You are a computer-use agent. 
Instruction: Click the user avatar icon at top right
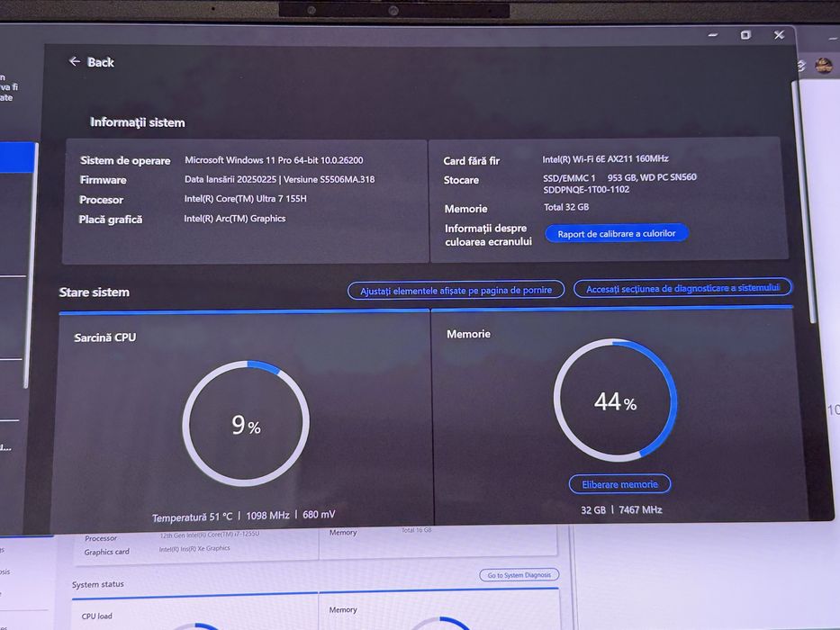point(824,66)
